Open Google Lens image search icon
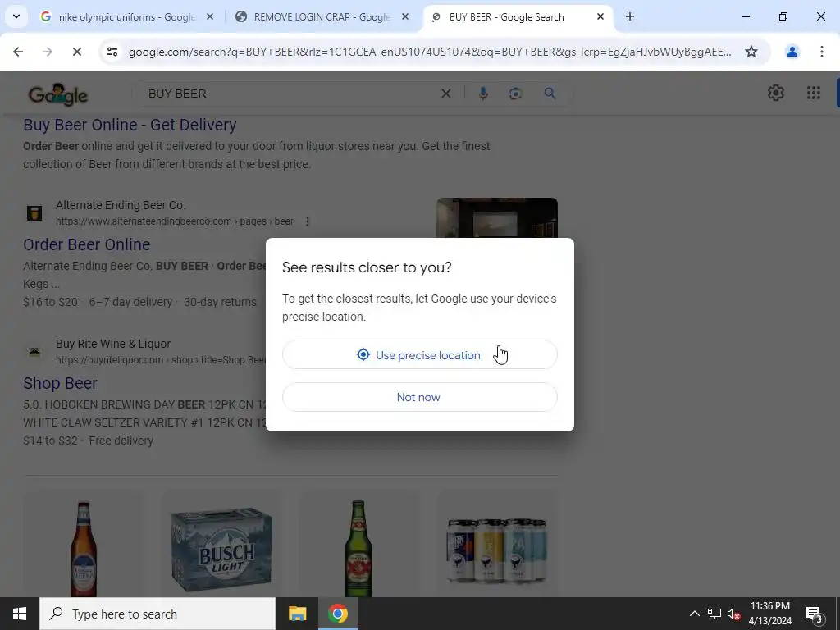The height and width of the screenshot is (630, 840). 515,94
